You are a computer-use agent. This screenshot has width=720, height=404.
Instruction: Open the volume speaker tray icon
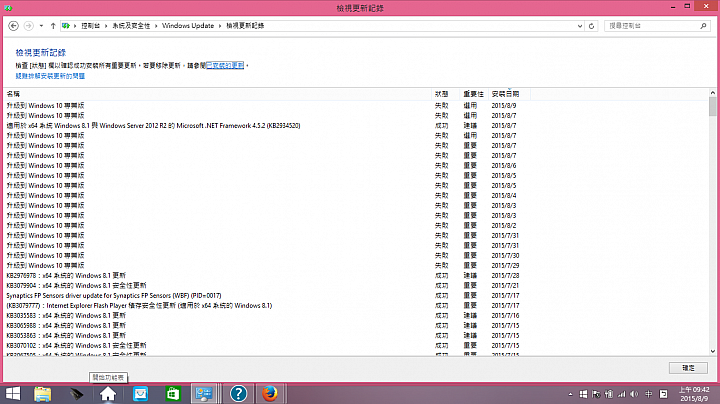pyautogui.click(x=634, y=394)
